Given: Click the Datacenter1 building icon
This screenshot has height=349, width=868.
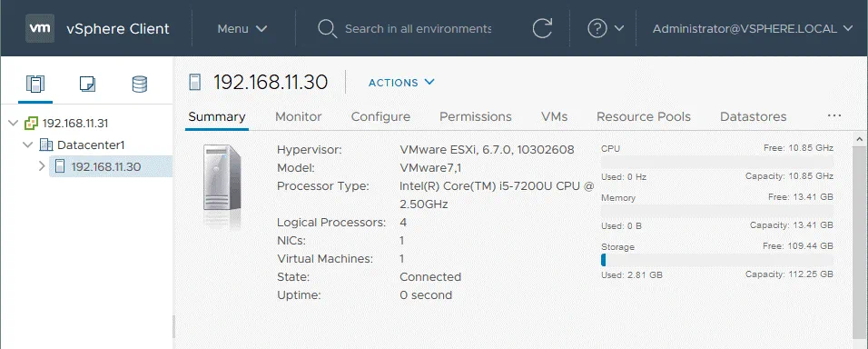Looking at the screenshot, I should [46, 145].
